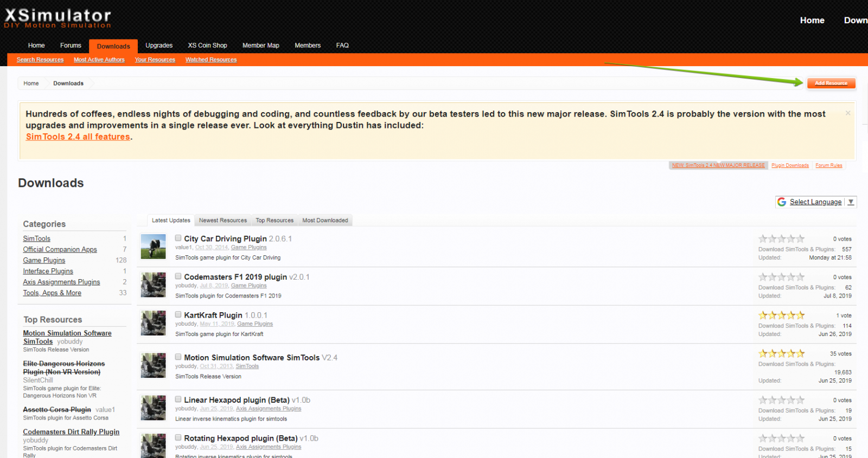Open Assetto Corsa Plugin top resource
Image resolution: width=868 pixels, height=458 pixels.
click(57, 409)
